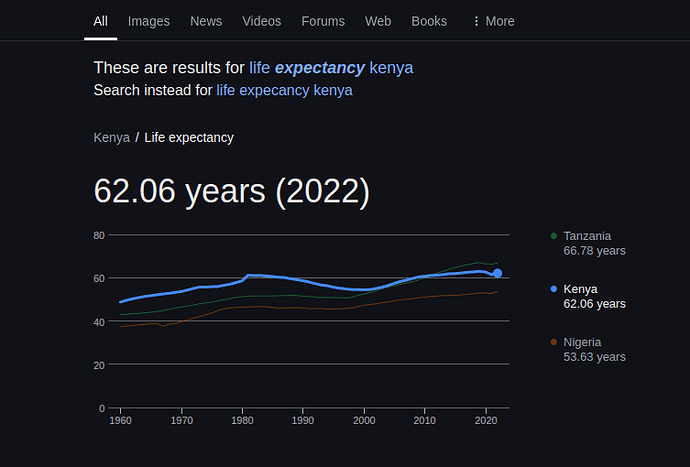Go to the Videos tab

click(x=261, y=21)
